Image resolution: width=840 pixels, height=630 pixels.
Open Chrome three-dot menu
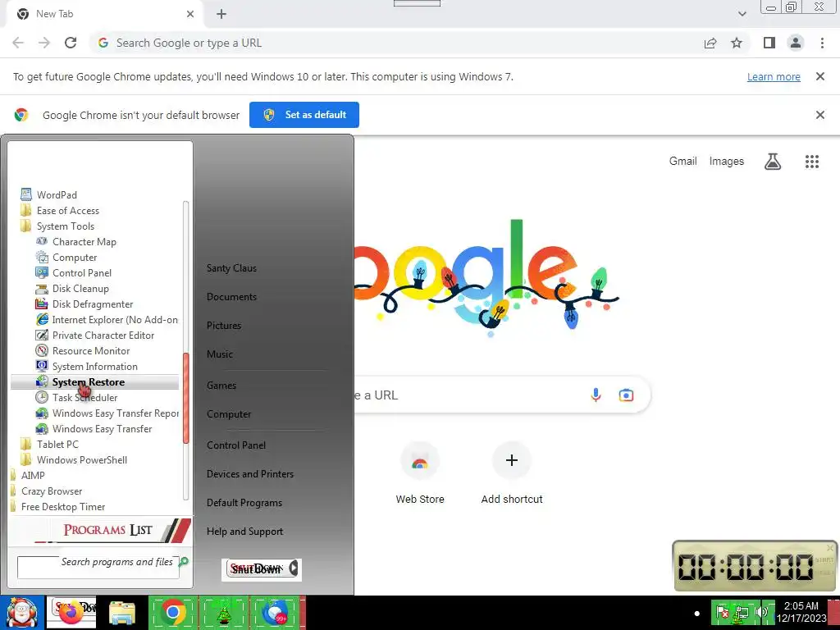822,43
